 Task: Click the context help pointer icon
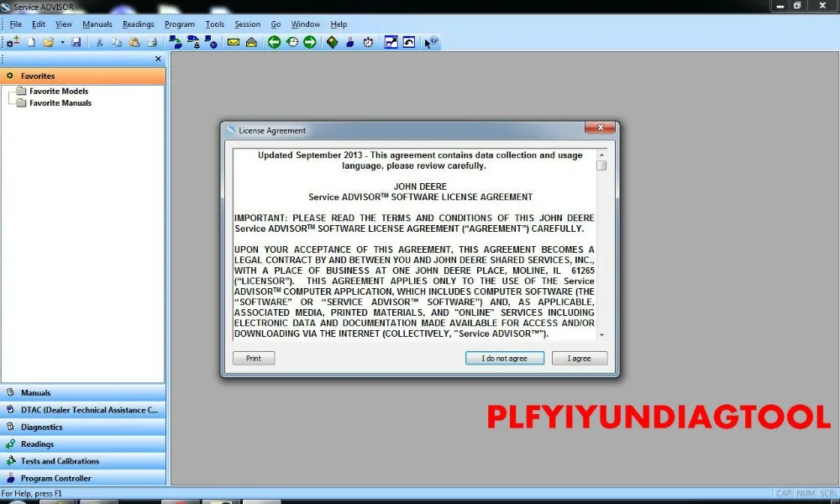(x=431, y=42)
